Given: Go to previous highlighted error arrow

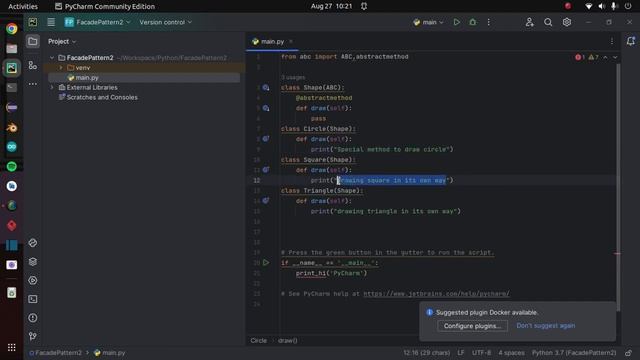Looking at the screenshot, I should [x=605, y=57].
